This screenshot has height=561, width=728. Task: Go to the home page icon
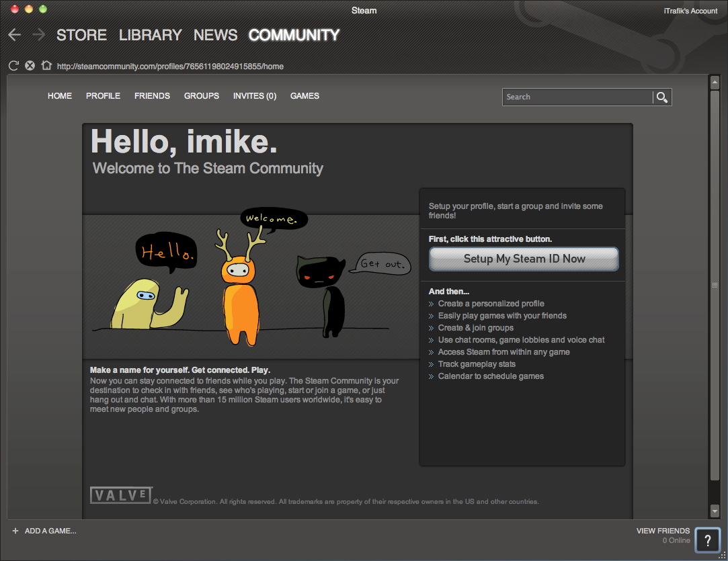point(46,65)
